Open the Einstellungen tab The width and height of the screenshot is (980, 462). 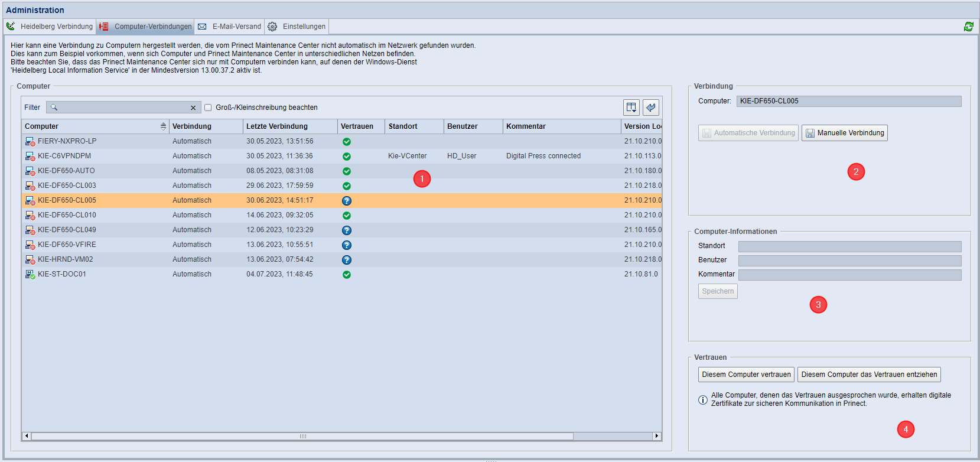297,27
